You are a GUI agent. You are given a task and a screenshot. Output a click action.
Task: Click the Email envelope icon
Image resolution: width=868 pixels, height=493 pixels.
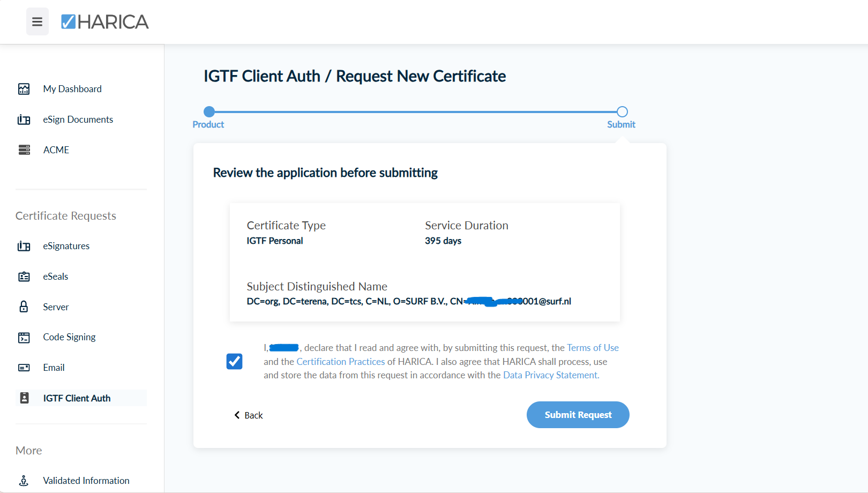coord(24,368)
